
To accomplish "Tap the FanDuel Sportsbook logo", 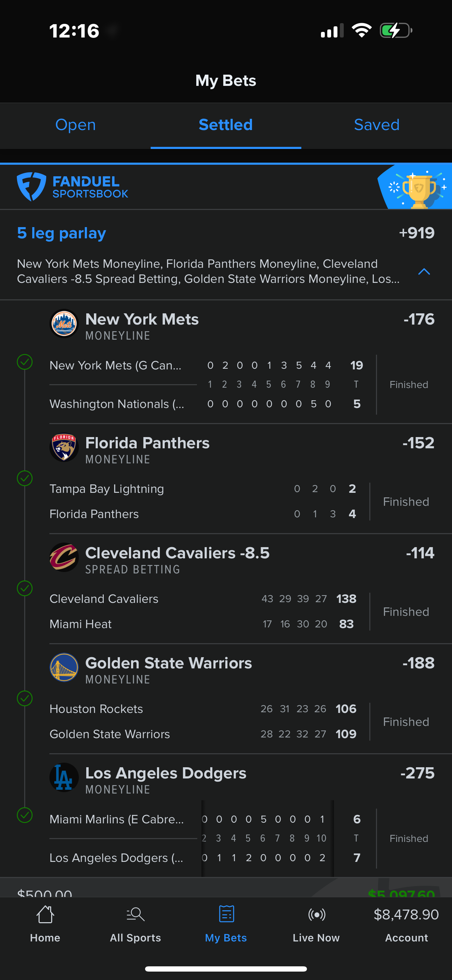I will (72, 186).
